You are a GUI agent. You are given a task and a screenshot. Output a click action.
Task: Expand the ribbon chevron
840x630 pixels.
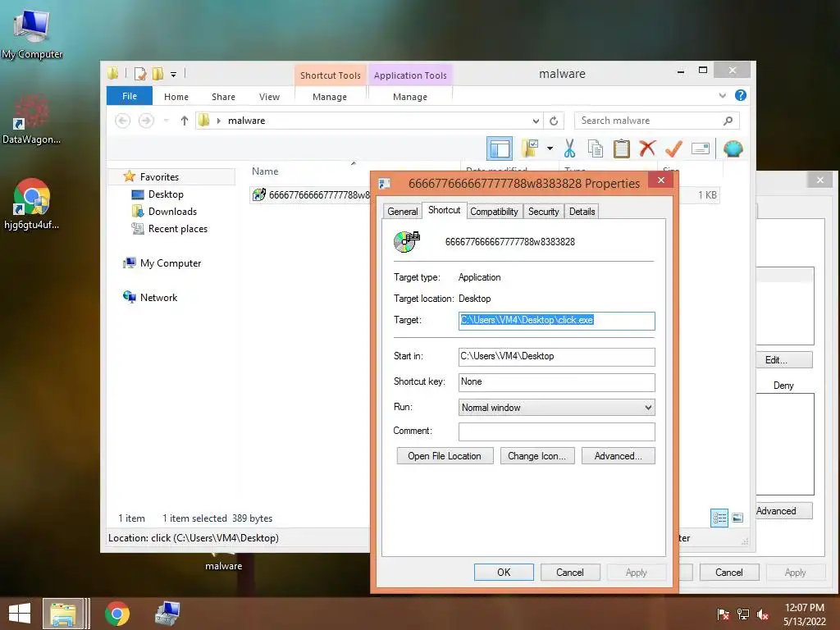click(x=722, y=95)
